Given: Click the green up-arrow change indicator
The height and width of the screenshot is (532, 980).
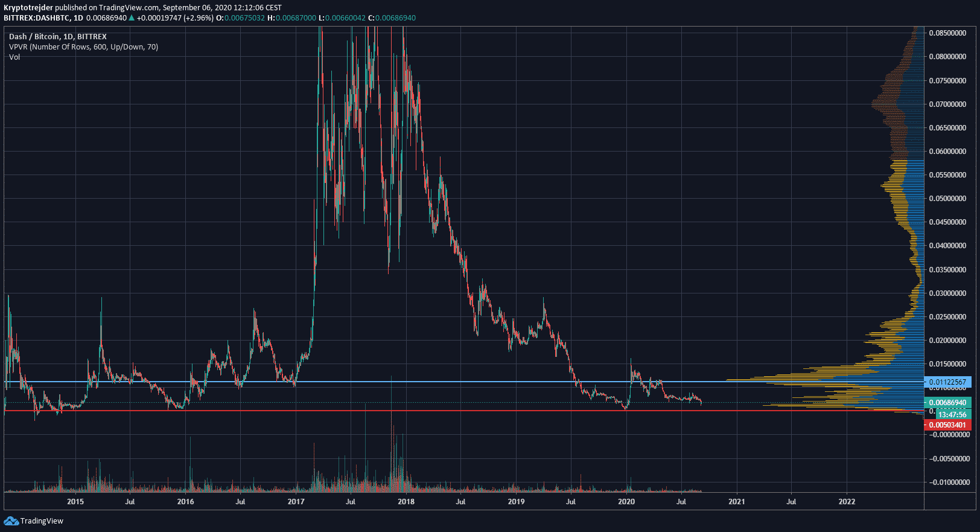Looking at the screenshot, I should 132,18.
